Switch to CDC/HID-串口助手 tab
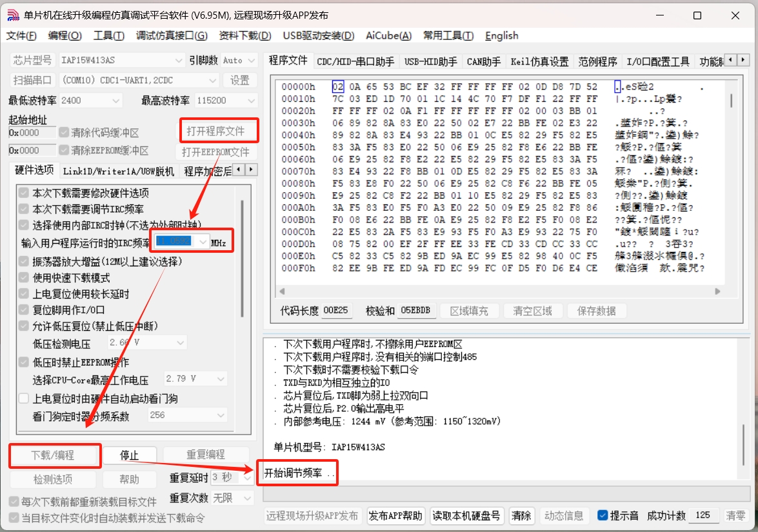Image resolution: width=758 pixels, height=532 pixels. point(355,61)
